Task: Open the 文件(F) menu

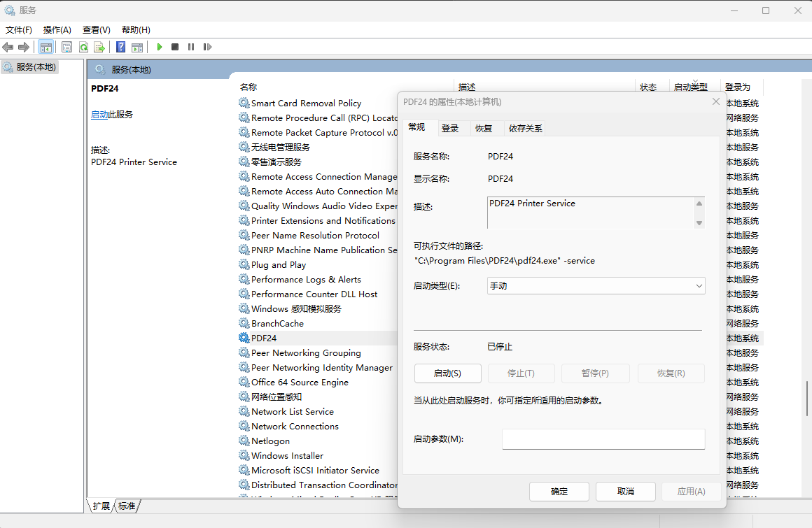Action: click(x=19, y=30)
